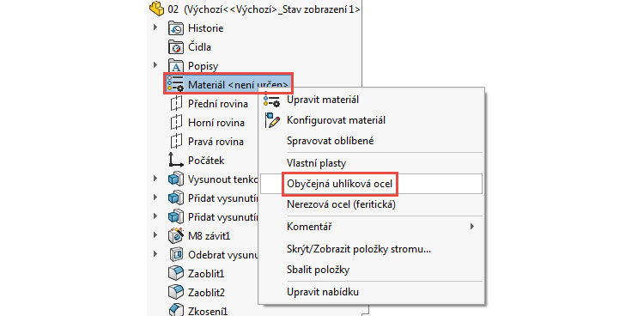Viewport: 644px width, 316px height.
Task: Select the Počátek label
Action: click(x=206, y=161)
